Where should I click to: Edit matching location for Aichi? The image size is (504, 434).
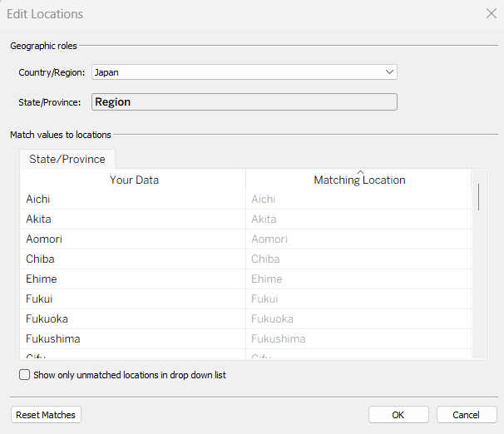(x=358, y=200)
